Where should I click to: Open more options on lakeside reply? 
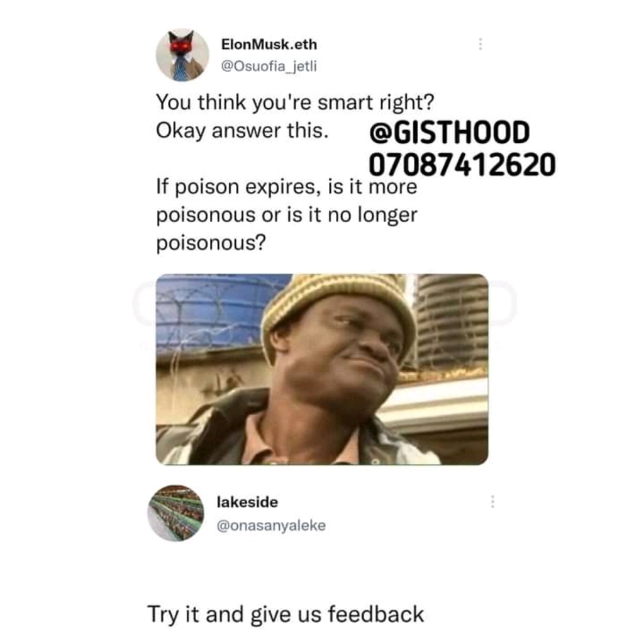tap(492, 501)
